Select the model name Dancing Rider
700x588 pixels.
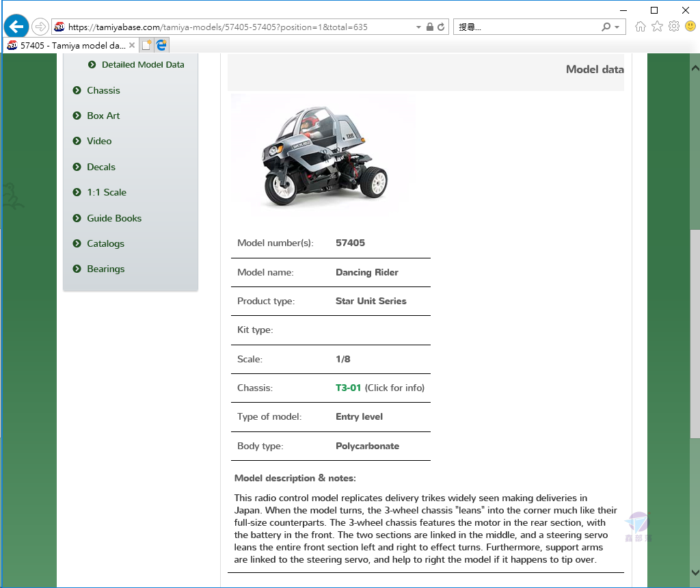point(367,273)
